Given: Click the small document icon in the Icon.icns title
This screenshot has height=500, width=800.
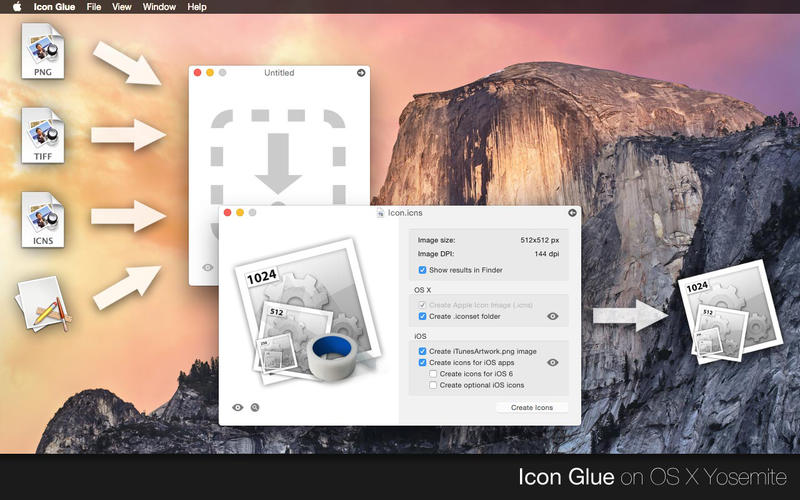Looking at the screenshot, I should (381, 213).
